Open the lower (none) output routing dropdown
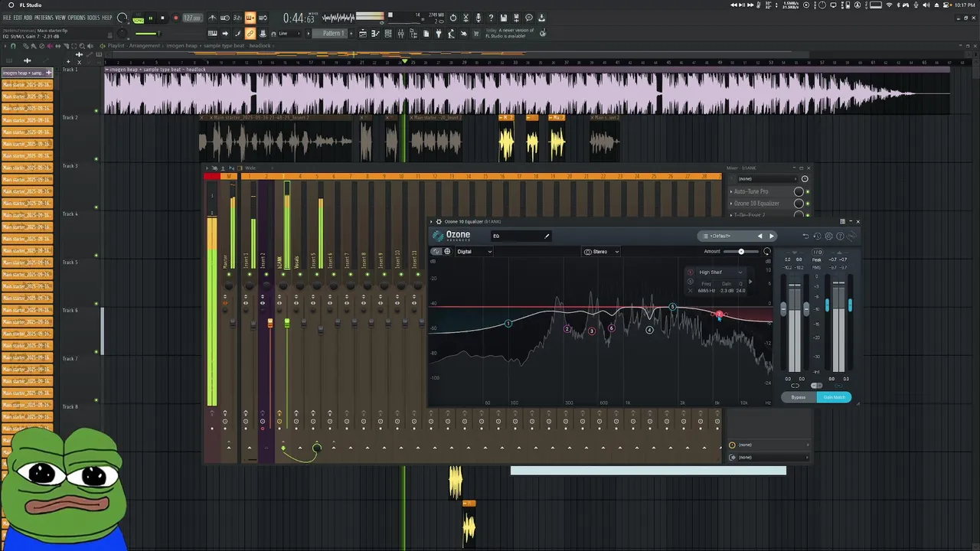 pos(768,457)
